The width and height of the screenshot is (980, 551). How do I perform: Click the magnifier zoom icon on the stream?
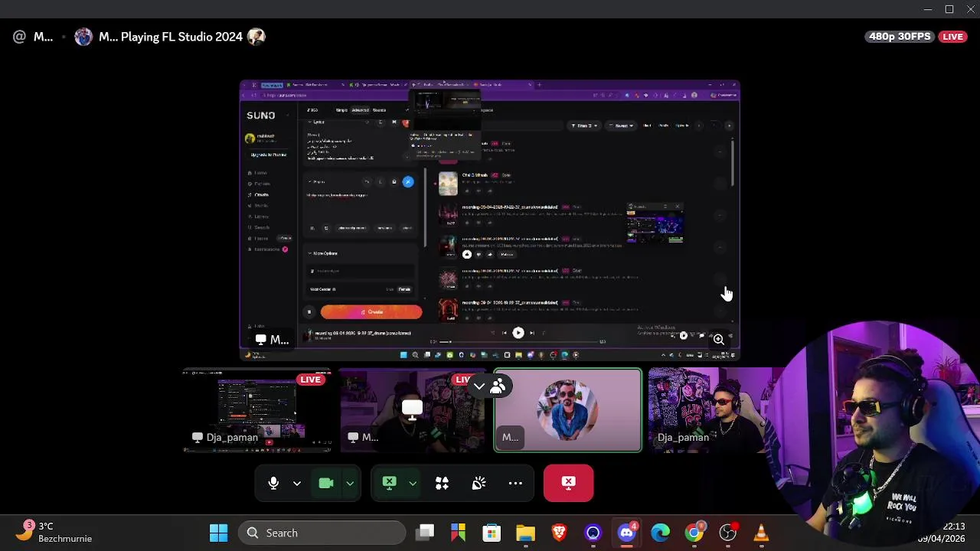click(x=719, y=339)
